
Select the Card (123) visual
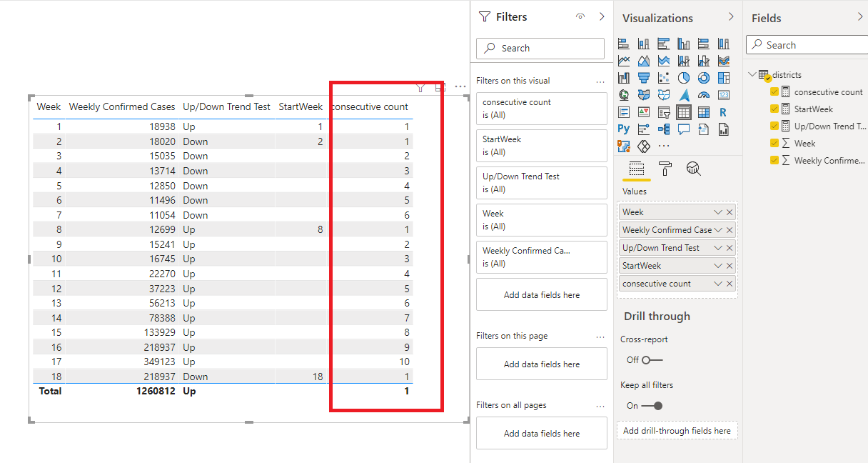click(x=724, y=94)
